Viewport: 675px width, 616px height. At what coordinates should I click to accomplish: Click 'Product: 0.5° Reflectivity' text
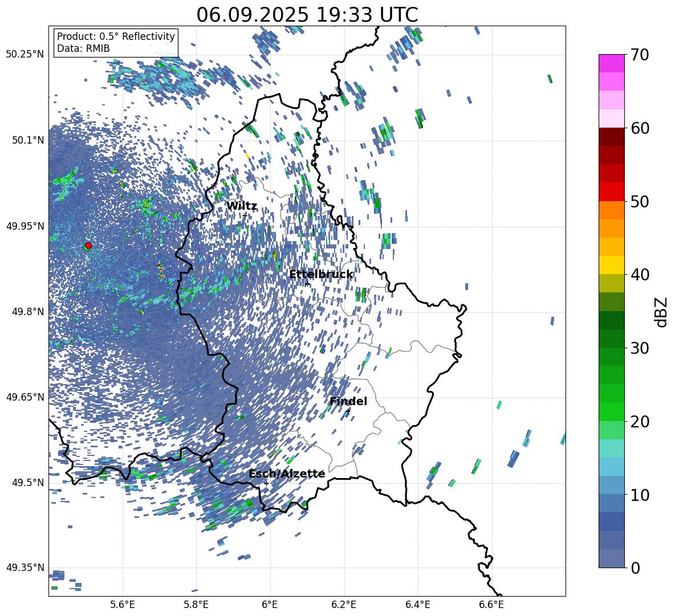pos(116,36)
